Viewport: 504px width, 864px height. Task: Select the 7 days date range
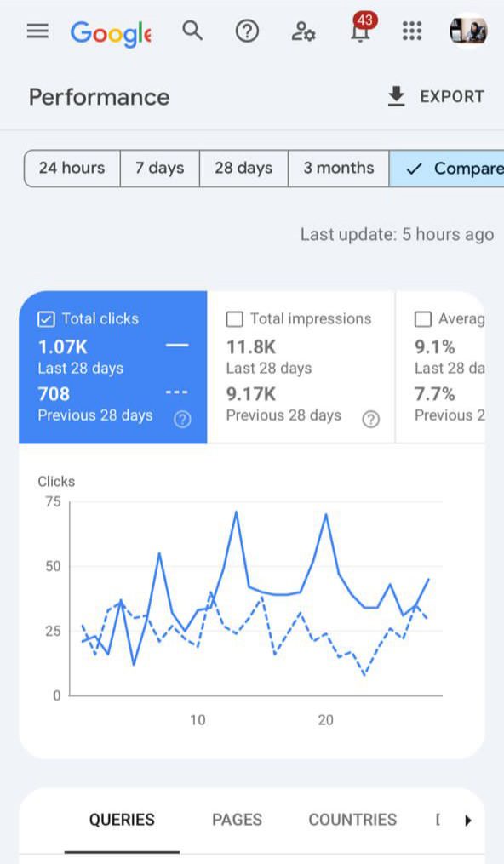click(x=160, y=168)
